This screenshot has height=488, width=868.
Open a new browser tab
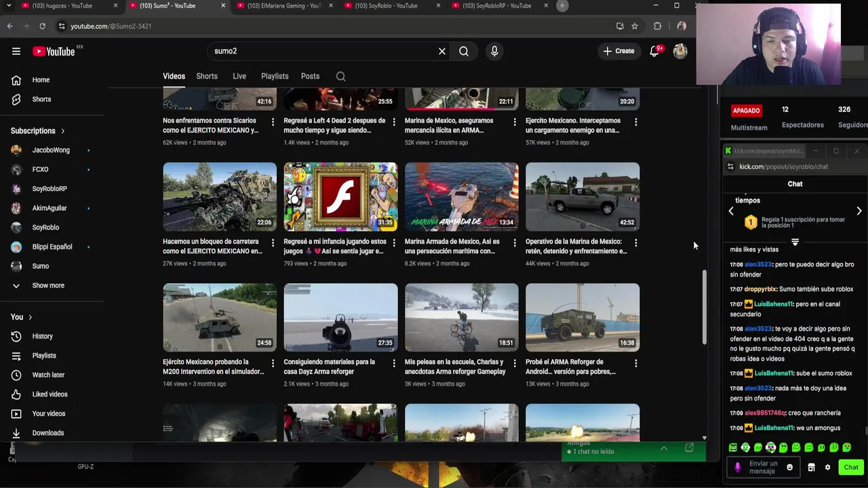tap(561, 5)
